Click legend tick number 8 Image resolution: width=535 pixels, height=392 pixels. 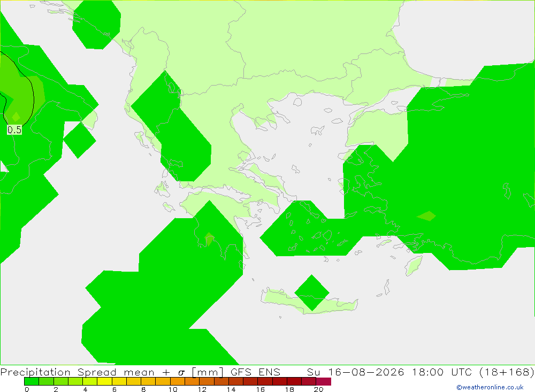[143, 389]
